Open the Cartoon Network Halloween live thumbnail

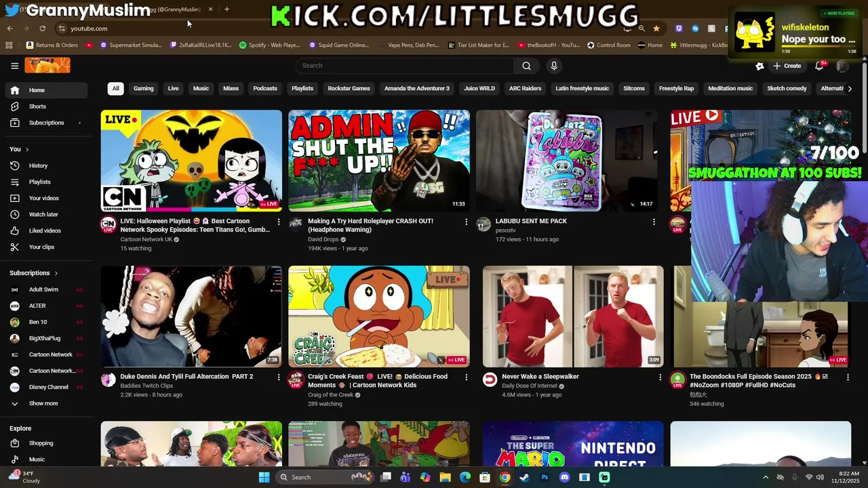click(191, 161)
